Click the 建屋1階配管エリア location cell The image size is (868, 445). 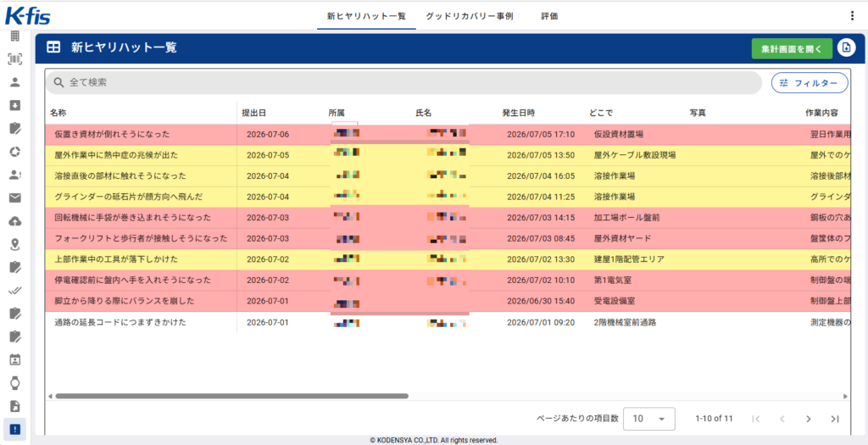coord(629,259)
